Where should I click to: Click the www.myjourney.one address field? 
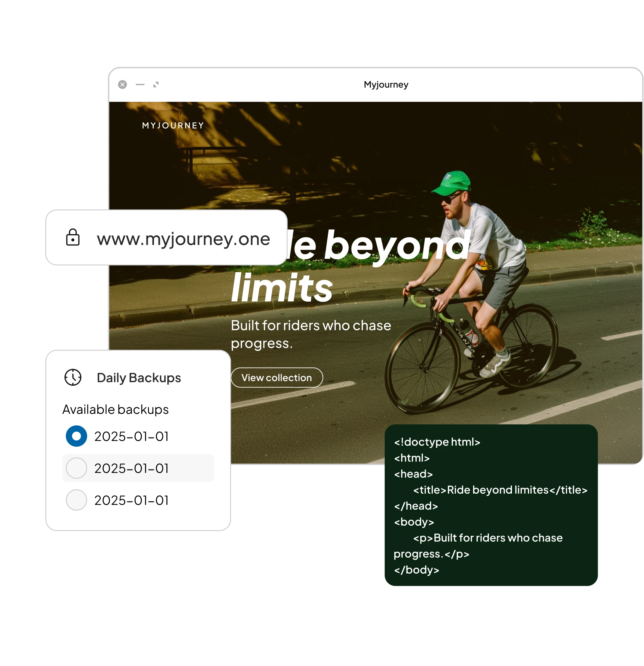184,239
